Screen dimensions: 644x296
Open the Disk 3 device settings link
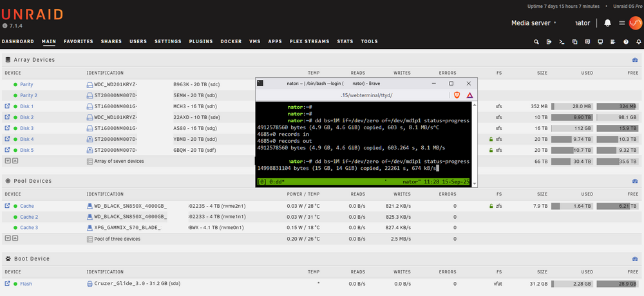point(26,128)
